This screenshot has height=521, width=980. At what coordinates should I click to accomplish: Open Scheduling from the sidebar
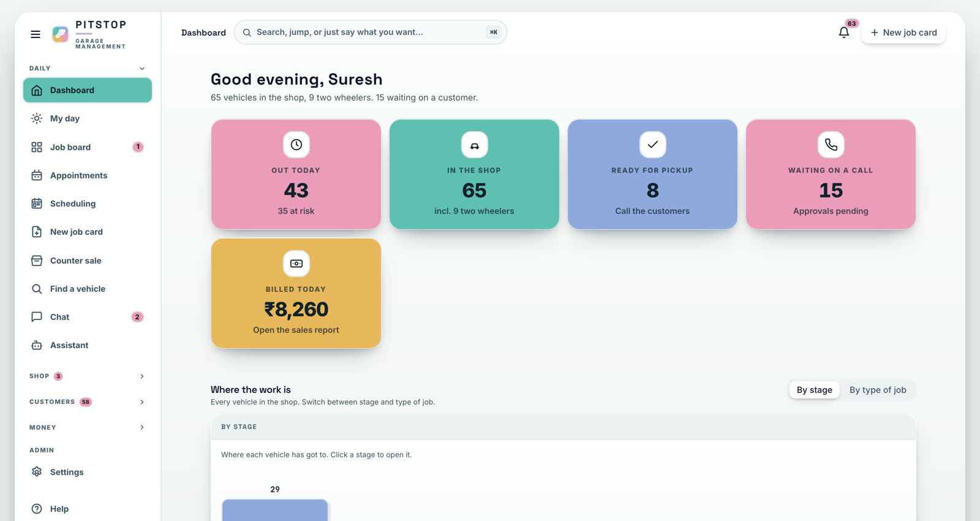(88, 203)
